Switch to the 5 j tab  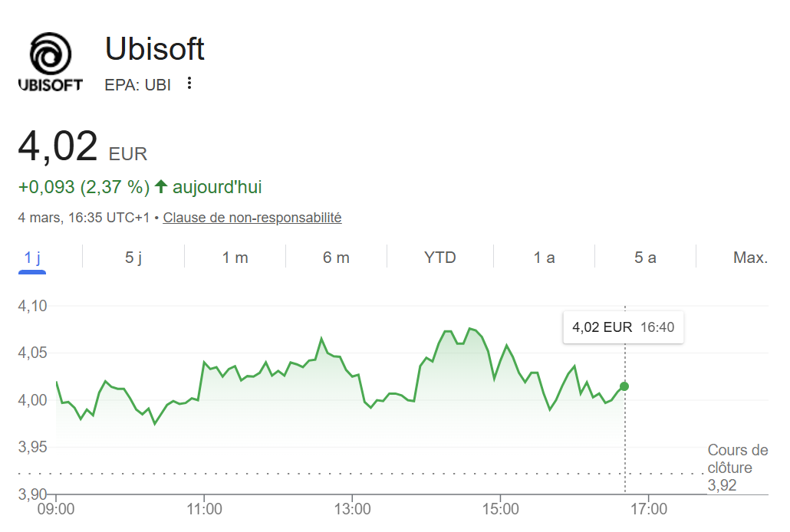(x=133, y=258)
